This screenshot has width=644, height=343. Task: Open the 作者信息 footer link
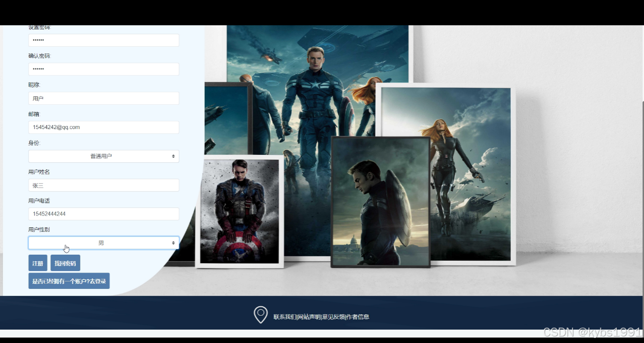click(357, 317)
